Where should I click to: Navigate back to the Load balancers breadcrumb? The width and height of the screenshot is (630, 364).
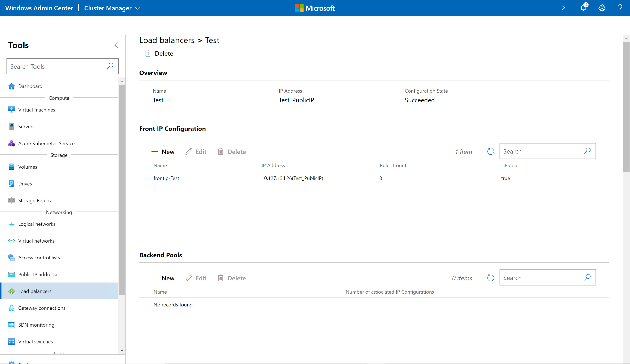coord(167,40)
